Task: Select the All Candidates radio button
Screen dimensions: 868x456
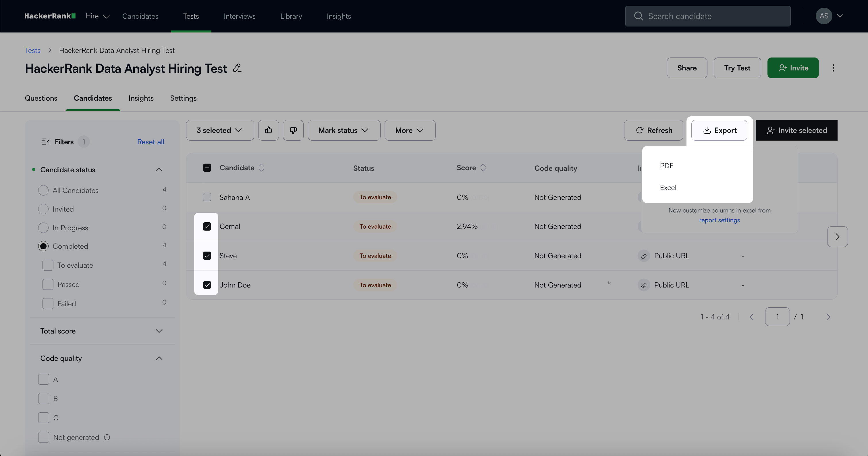Action: (43, 190)
